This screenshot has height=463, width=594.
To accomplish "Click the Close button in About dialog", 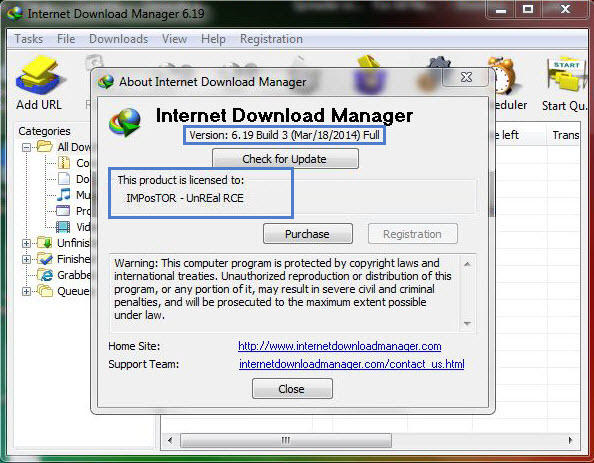I will point(292,388).
